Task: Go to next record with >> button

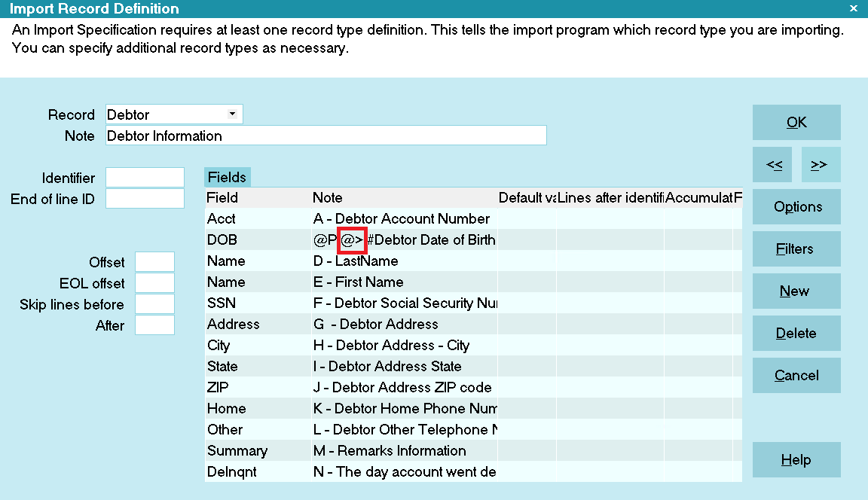Action: point(821,165)
